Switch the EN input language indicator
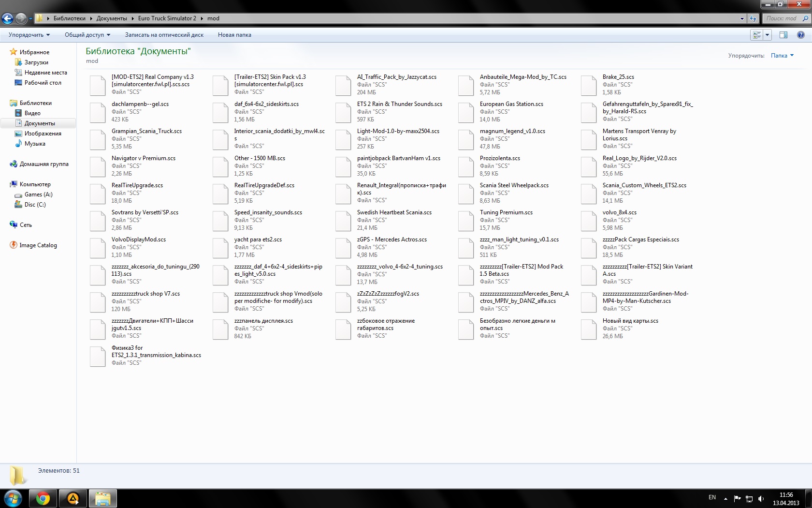This screenshot has width=812, height=508. point(712,497)
